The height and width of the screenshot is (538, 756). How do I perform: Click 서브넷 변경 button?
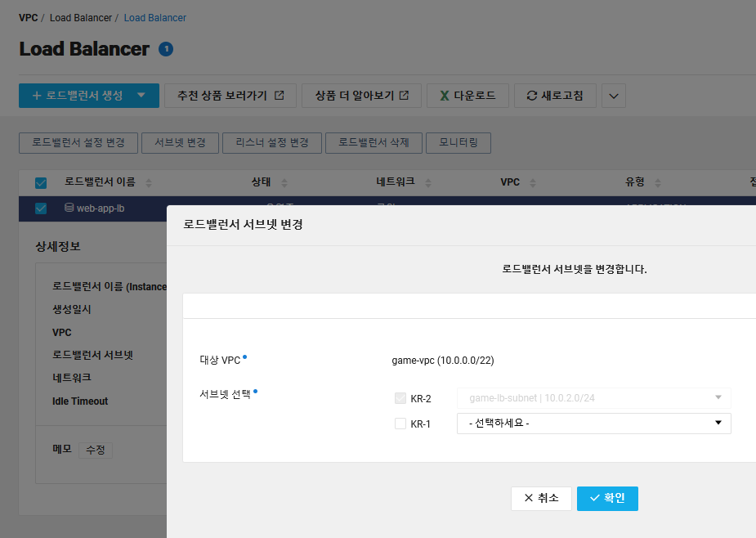click(180, 143)
